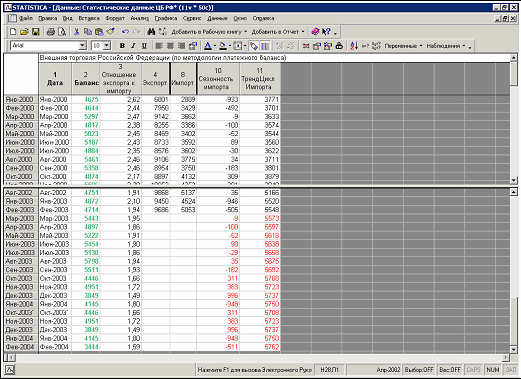Click the Open folder icon
521x379 pixels.
pos(24,32)
